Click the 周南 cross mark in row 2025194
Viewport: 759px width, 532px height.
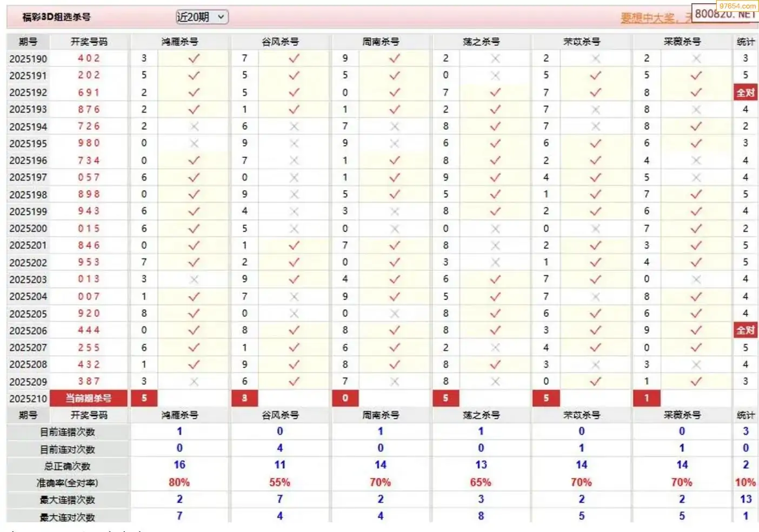click(395, 127)
